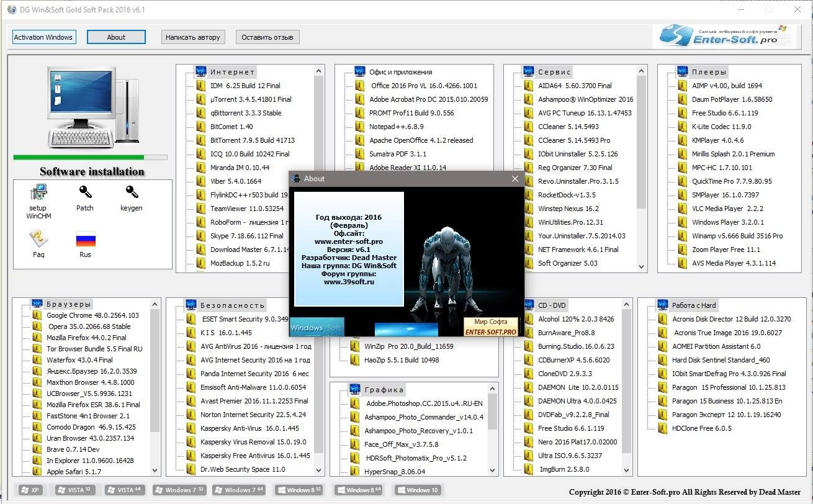Click the icon beside VLC Media Player

click(x=682, y=209)
